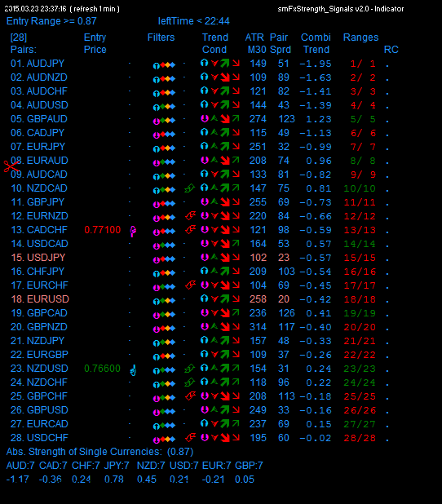Select the 28. USDCHF pair label
Image resolution: width=442 pixels, height=504 pixels.
(39, 437)
